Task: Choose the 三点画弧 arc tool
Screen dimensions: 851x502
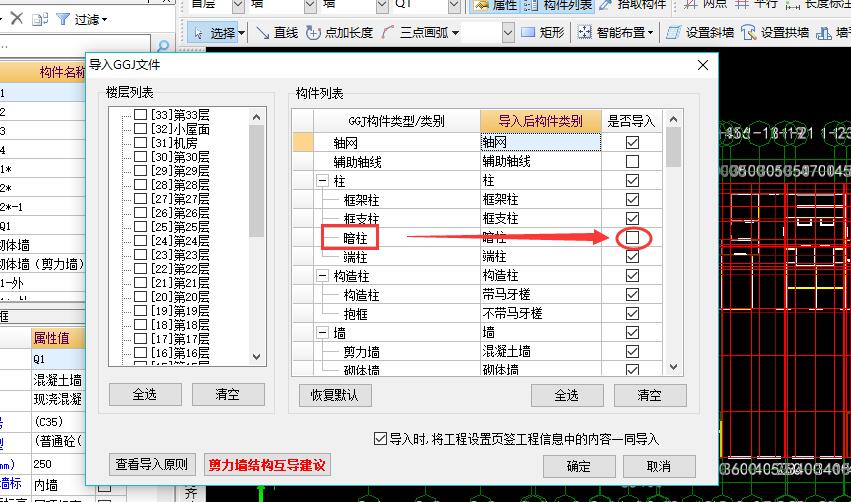Action: tap(415, 33)
